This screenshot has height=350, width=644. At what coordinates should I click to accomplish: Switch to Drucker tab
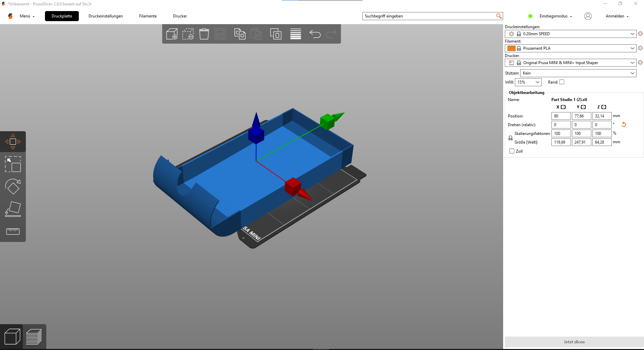tap(180, 16)
